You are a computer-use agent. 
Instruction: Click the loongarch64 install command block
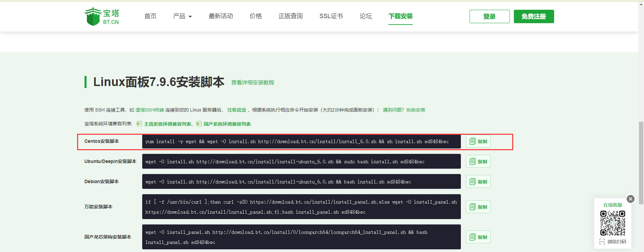[301, 237]
